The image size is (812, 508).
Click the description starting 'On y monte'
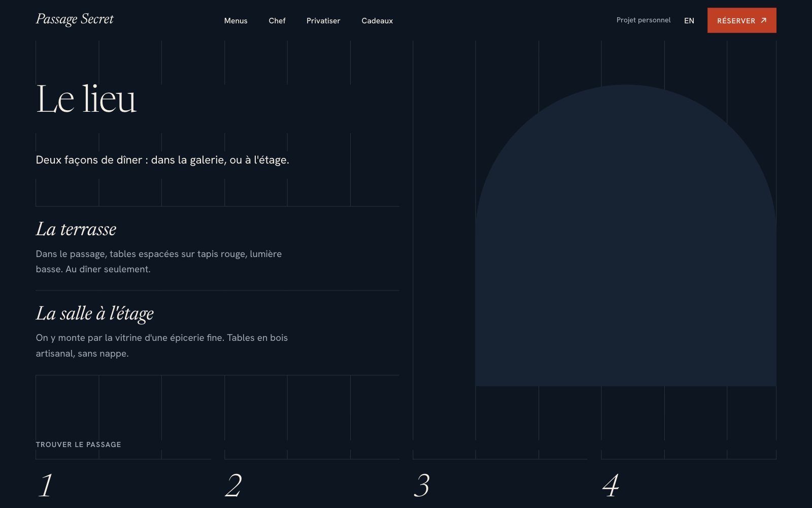click(162, 345)
